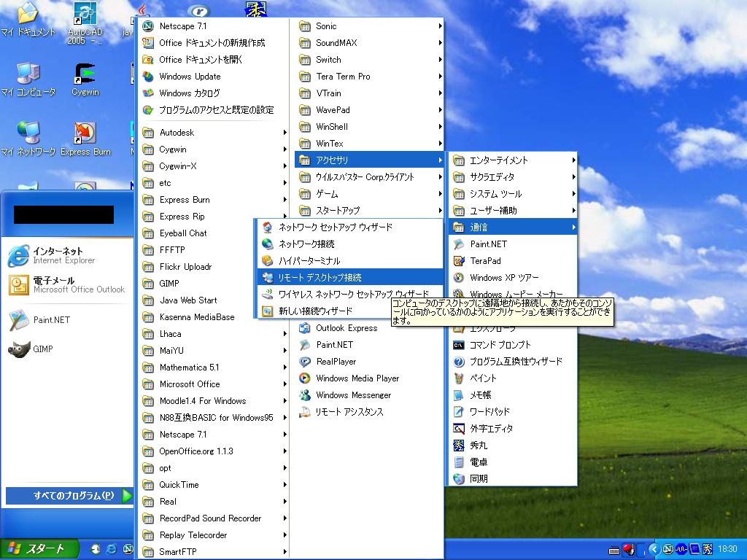Expand the ゲーム submenu arrow
Image resolution: width=747 pixels, height=560 pixels.
click(440, 194)
